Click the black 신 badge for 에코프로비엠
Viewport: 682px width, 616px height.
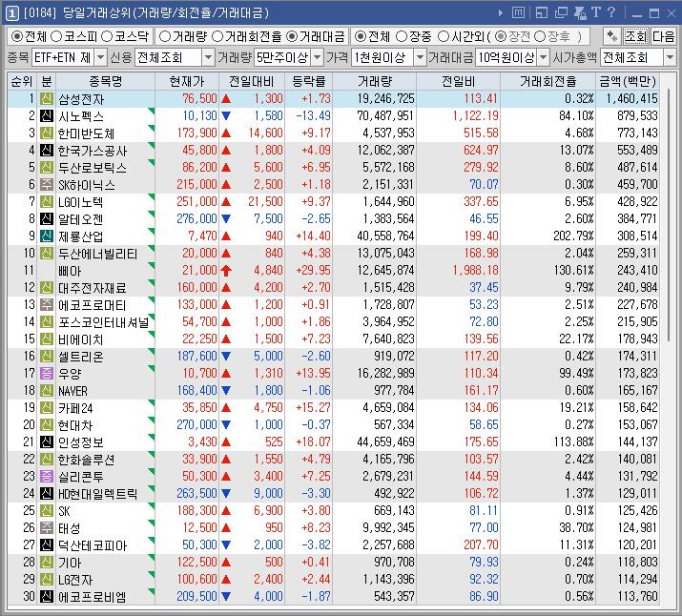[47, 596]
